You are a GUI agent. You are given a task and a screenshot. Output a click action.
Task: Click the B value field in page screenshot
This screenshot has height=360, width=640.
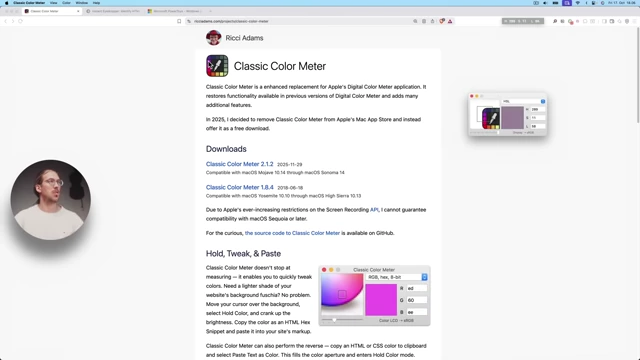click(x=417, y=312)
